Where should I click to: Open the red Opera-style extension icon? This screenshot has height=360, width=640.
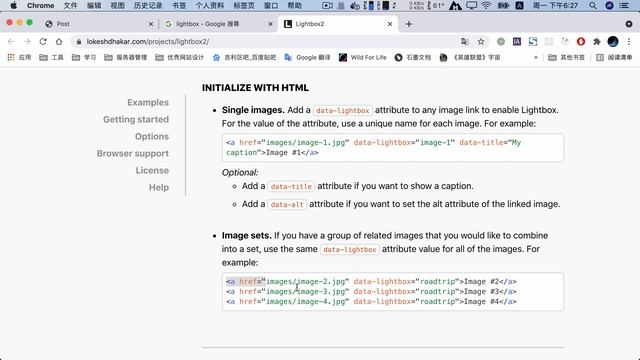(581, 42)
